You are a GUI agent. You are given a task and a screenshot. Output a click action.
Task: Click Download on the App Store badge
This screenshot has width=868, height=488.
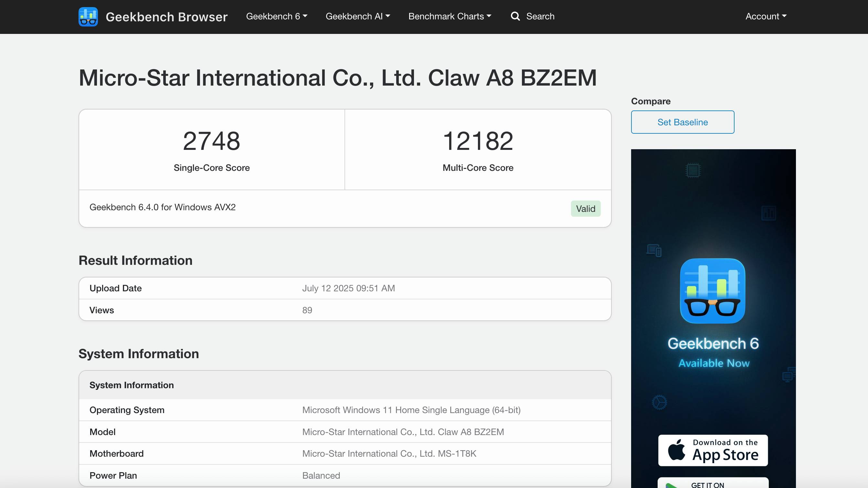click(x=713, y=450)
